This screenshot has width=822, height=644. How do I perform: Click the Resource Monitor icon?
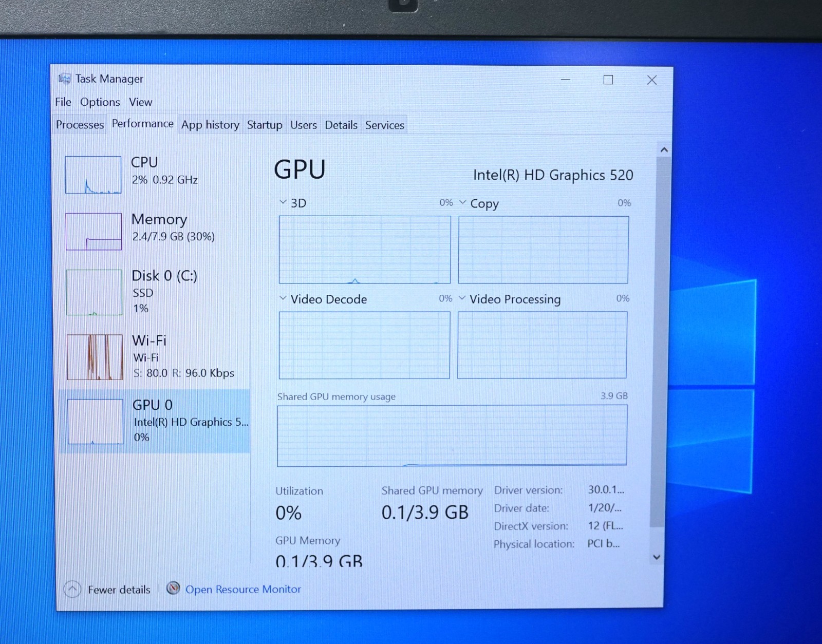[174, 588]
